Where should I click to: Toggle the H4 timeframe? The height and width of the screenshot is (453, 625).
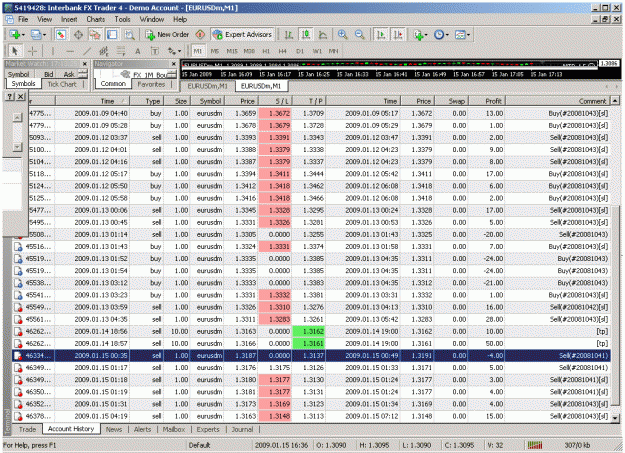[x=283, y=51]
